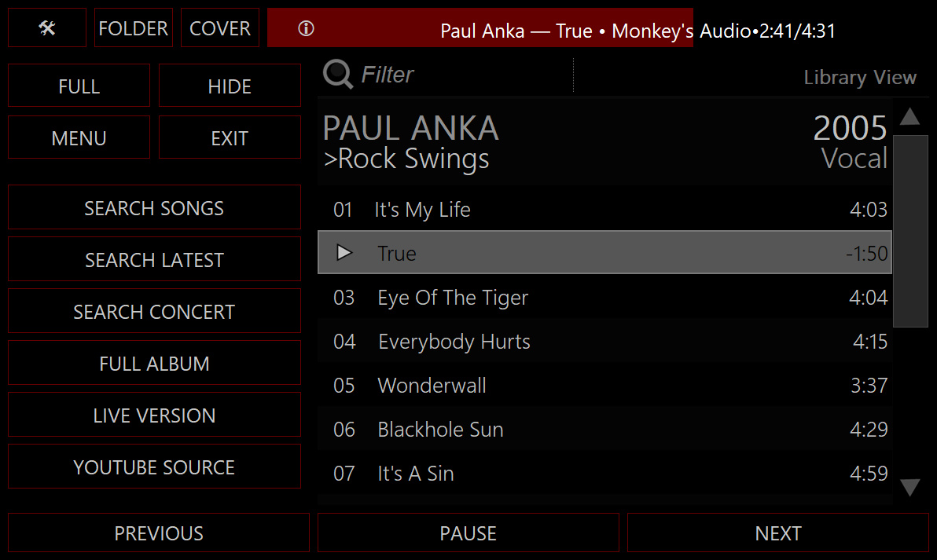Click the info circle icon
Viewport: 937px width, 560px height.
[307, 29]
